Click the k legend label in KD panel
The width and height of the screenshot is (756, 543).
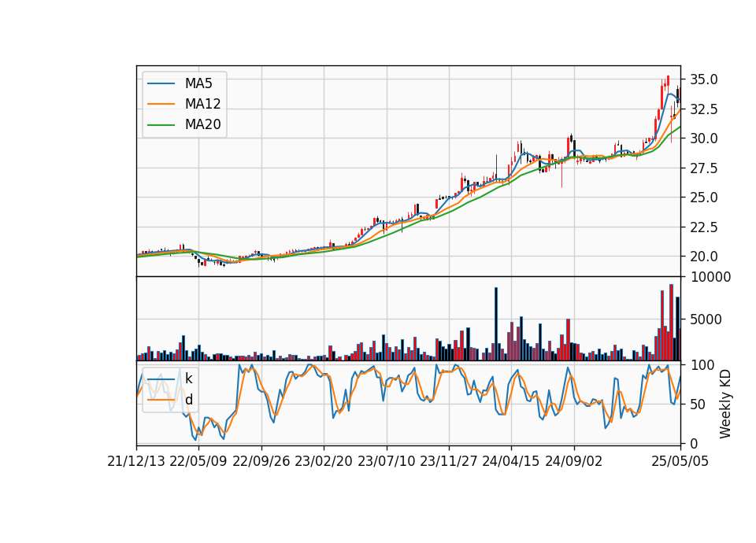pos(188,379)
